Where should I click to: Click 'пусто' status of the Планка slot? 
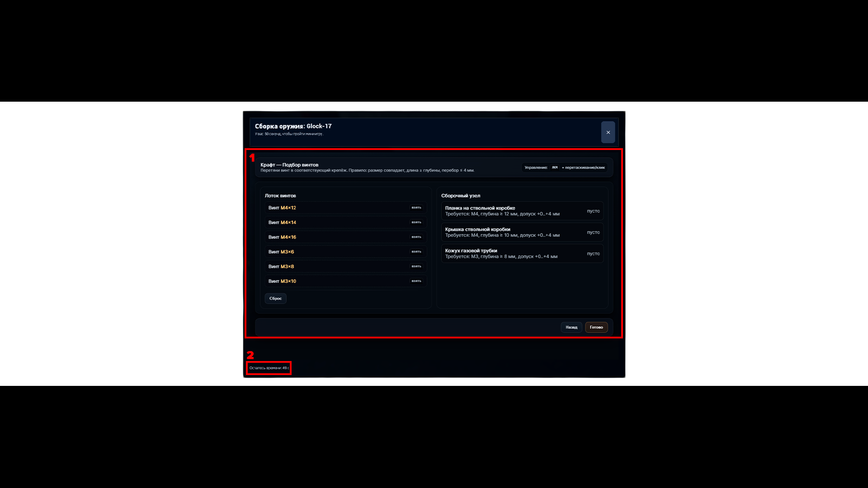(593, 211)
